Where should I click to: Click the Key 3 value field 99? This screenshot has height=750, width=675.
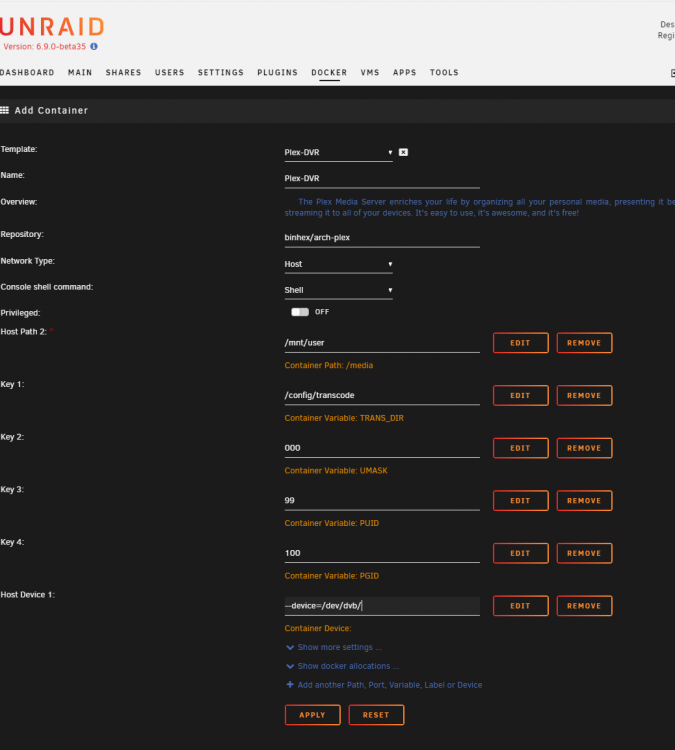(382, 501)
